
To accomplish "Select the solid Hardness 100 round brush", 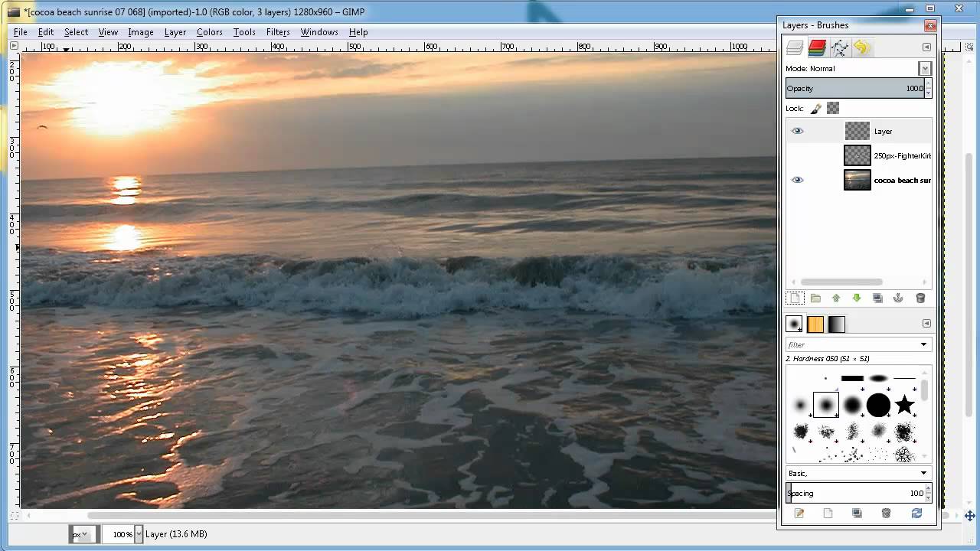I will [x=878, y=405].
